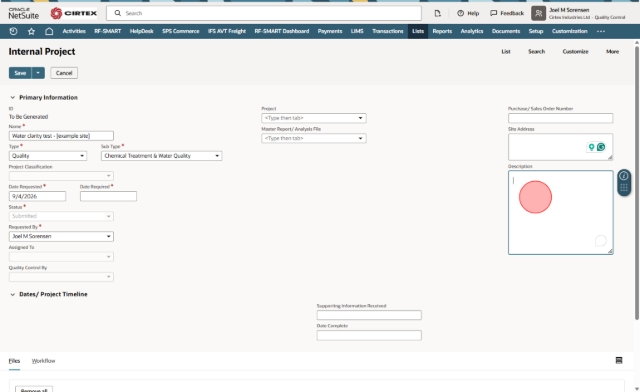This screenshot has width=640, height=392.
Task: Open the LIMS menu
Action: click(x=357, y=31)
